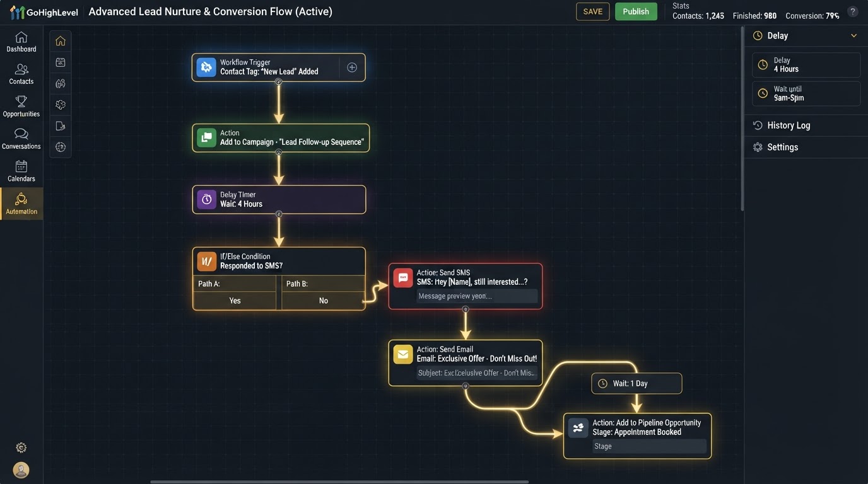Click the vertical scrollbar beside the canvas
The width and height of the screenshot is (868, 484).
pyautogui.click(x=742, y=120)
